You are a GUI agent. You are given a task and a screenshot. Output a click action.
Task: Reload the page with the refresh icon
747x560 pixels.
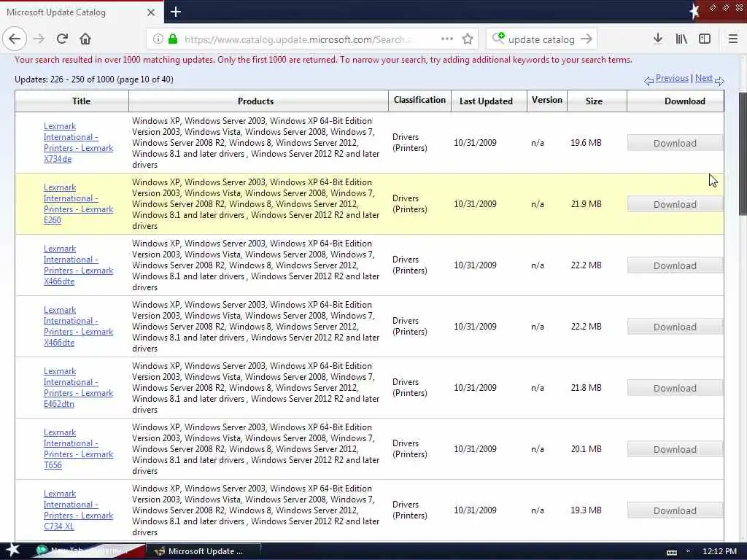point(62,39)
